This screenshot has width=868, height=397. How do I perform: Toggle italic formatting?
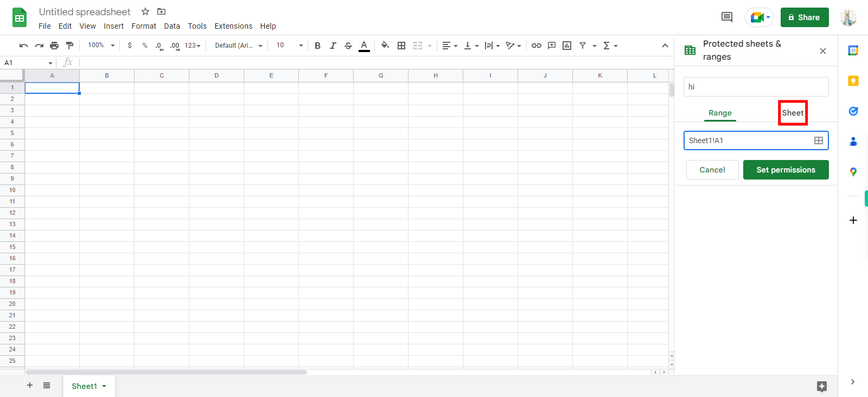333,46
